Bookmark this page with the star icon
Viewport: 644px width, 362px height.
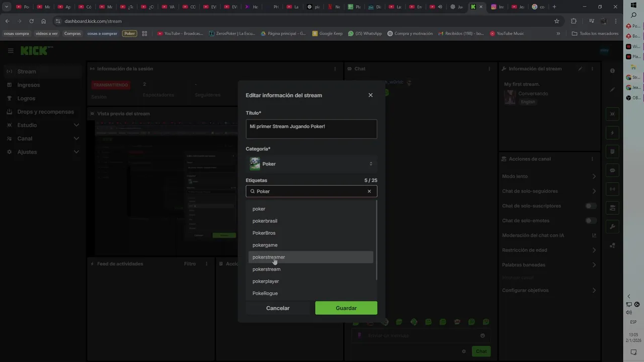click(556, 21)
